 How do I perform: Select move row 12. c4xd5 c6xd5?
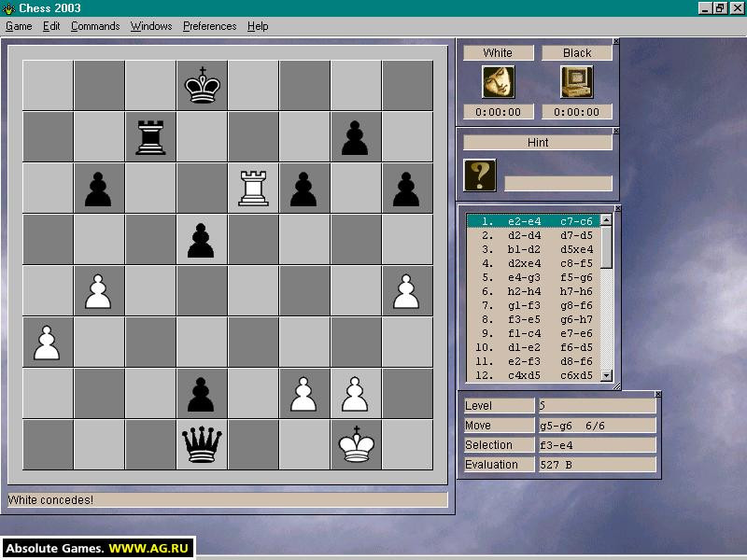pyautogui.click(x=533, y=375)
